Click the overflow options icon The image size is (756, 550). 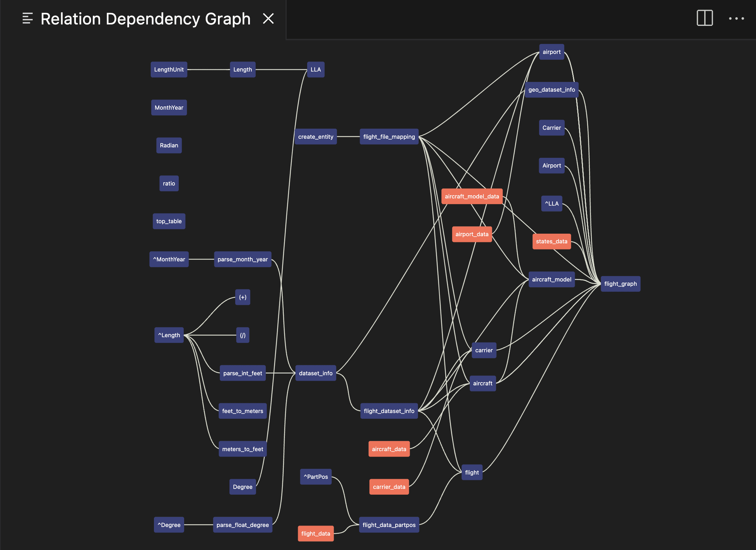(736, 17)
